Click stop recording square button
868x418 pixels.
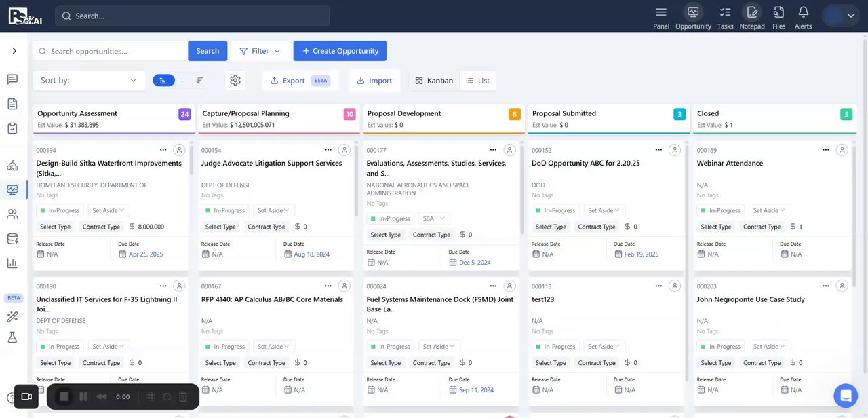click(x=64, y=396)
